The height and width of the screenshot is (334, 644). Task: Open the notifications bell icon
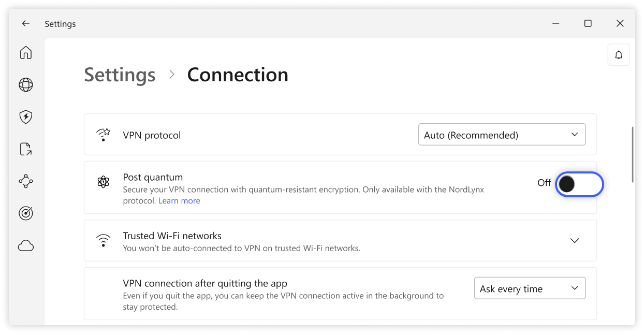(x=619, y=55)
